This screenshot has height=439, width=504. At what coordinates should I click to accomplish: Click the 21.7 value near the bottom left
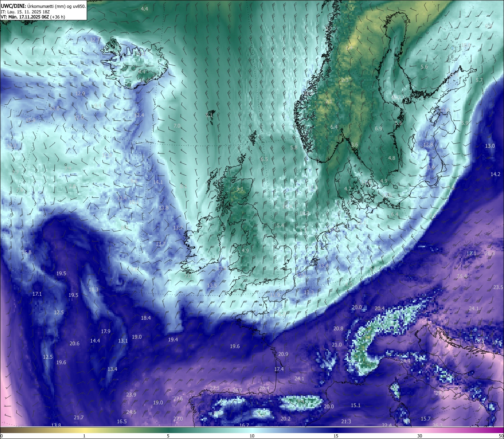pos(78,417)
